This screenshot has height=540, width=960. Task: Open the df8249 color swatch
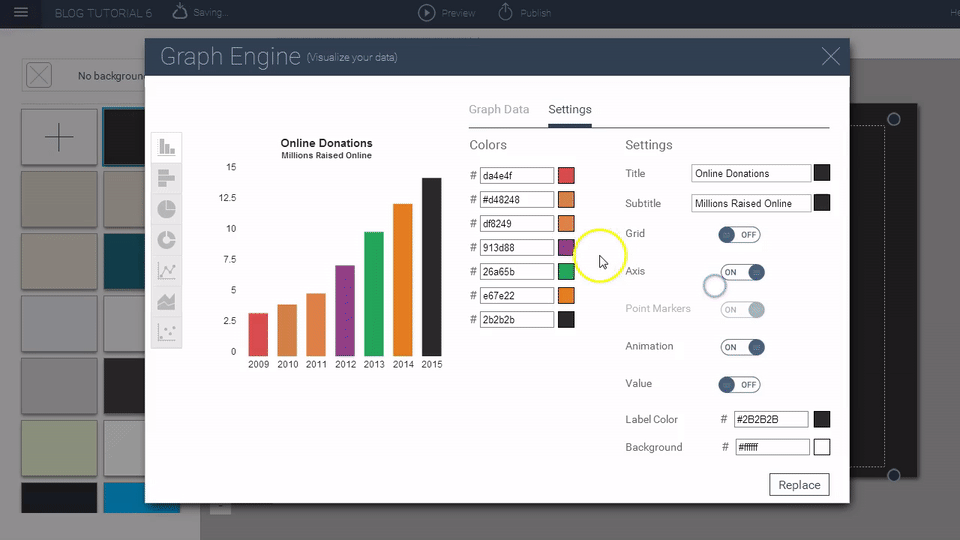tap(566, 223)
